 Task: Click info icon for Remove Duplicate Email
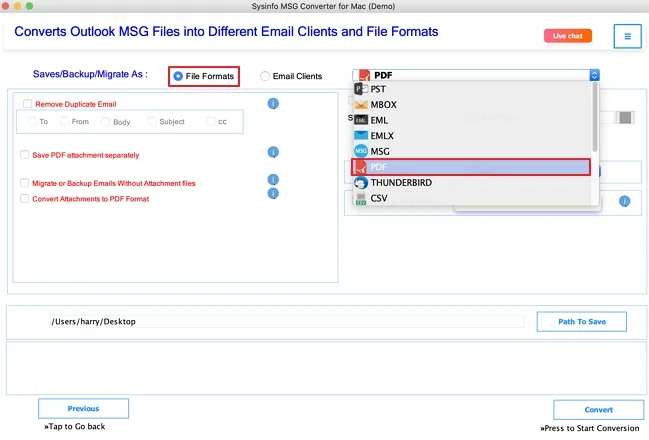tap(273, 103)
